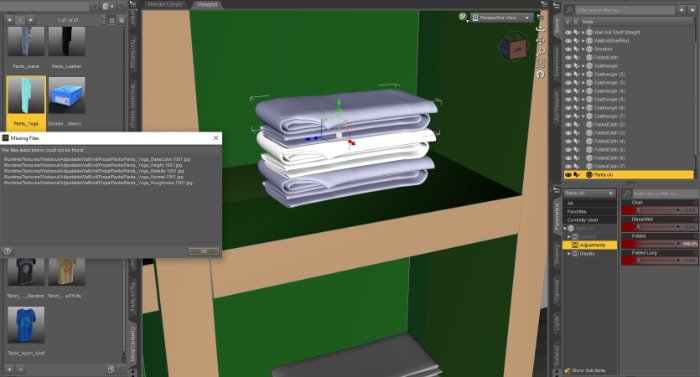Toggle visibility of WallUnitShelfRod

(568, 41)
